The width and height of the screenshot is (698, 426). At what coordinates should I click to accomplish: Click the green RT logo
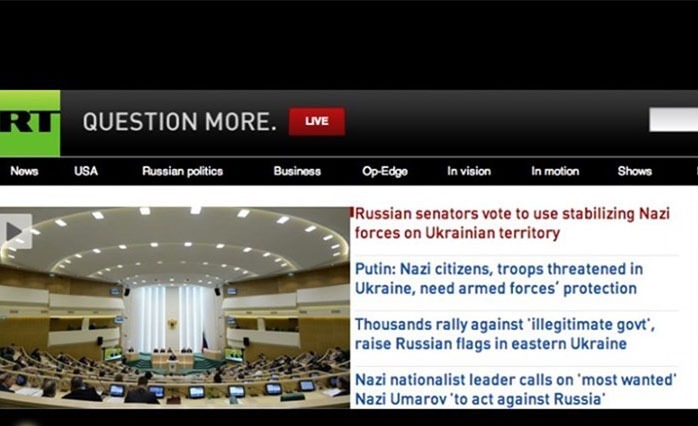[x=30, y=123]
